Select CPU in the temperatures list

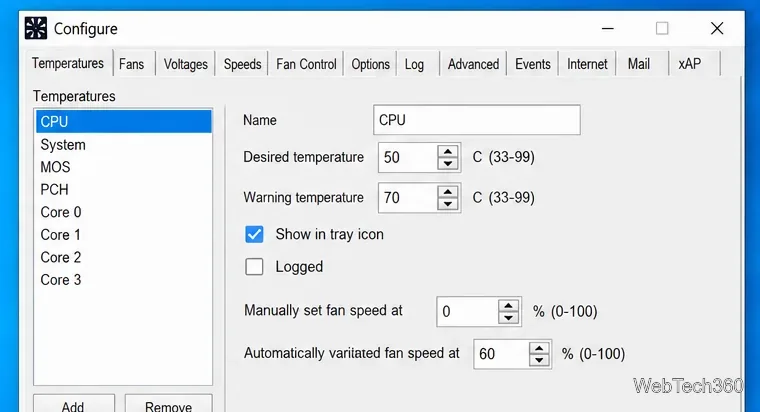click(x=124, y=122)
